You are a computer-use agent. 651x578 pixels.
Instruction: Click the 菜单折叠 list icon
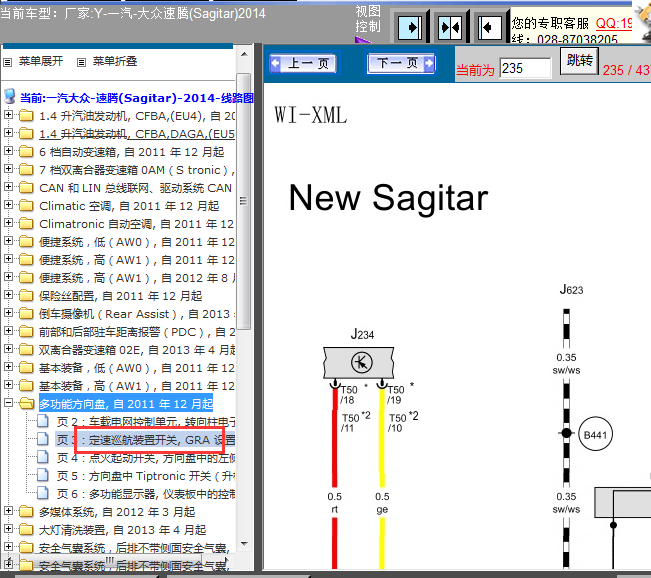click(x=81, y=63)
